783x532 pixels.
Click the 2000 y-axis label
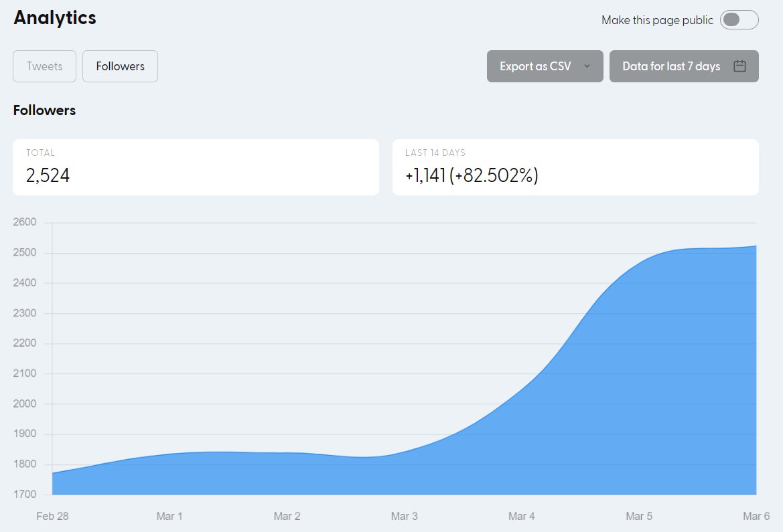[x=25, y=404]
